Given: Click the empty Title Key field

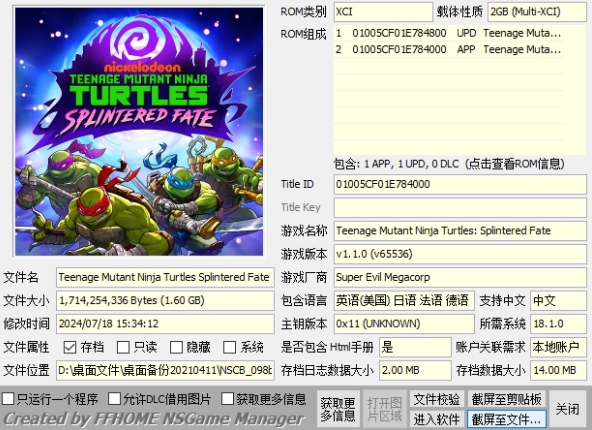Looking at the screenshot, I should 460,207.
